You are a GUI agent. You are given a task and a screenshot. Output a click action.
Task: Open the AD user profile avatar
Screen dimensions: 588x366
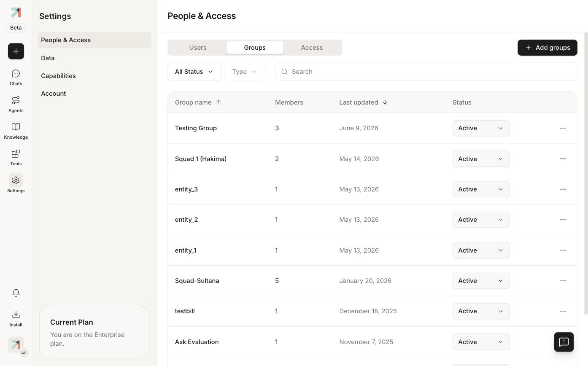coord(16,345)
